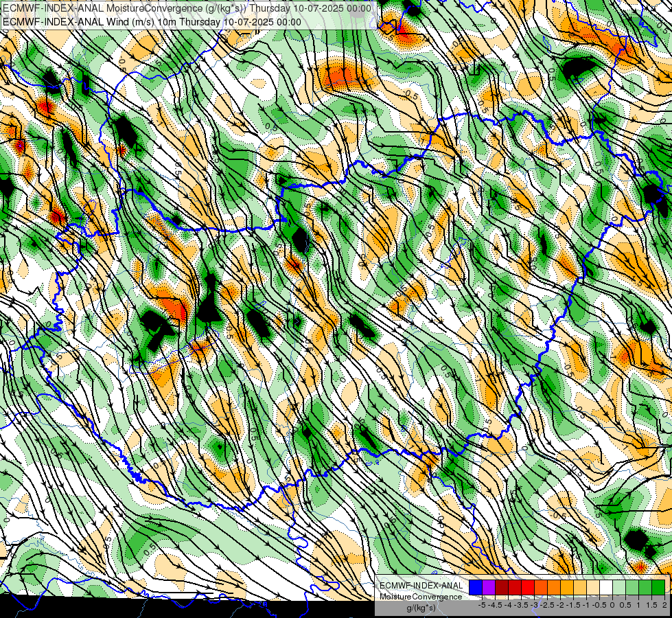Pick the orange swatch between -2.5 and -2
This screenshot has width=672, height=618.
coord(554,587)
